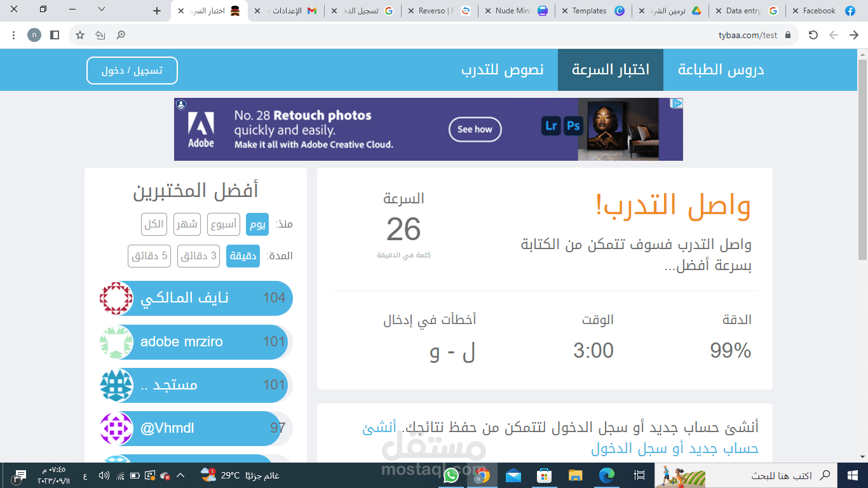Viewport: 868px width, 488px height.
Task: Switch the duration filter to 3 دقائق
Action: click(x=198, y=256)
